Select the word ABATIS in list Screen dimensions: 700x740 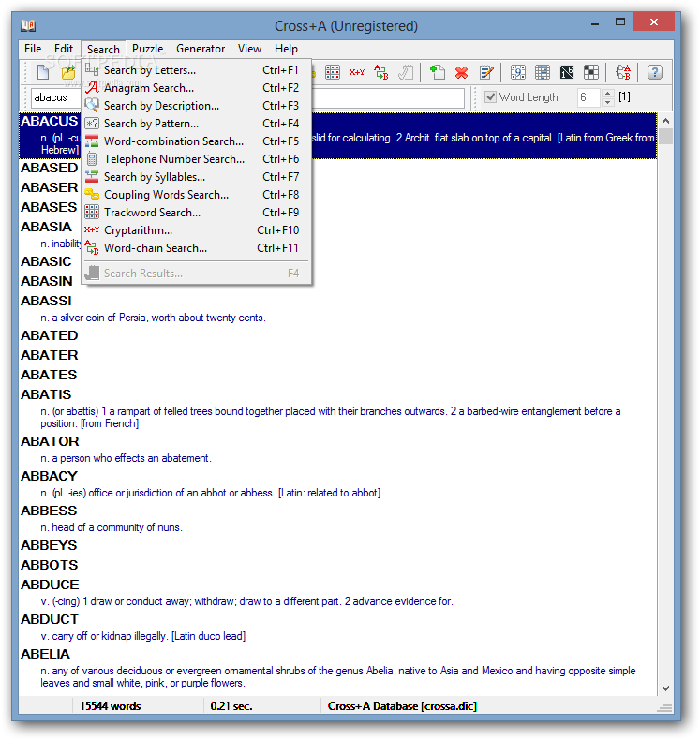coord(46,394)
